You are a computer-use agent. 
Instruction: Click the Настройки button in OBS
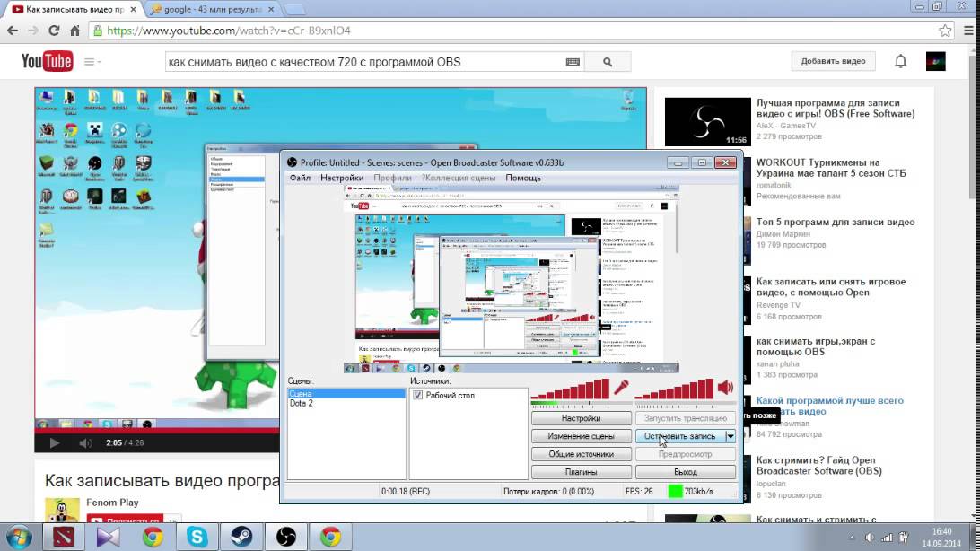(x=582, y=418)
